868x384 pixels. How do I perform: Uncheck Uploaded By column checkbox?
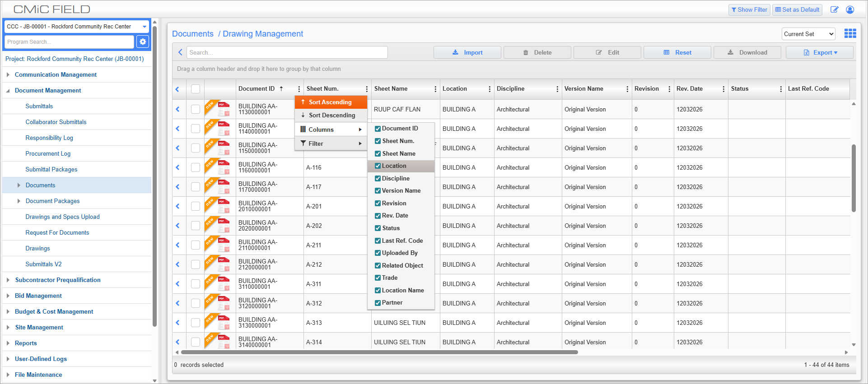click(x=378, y=253)
